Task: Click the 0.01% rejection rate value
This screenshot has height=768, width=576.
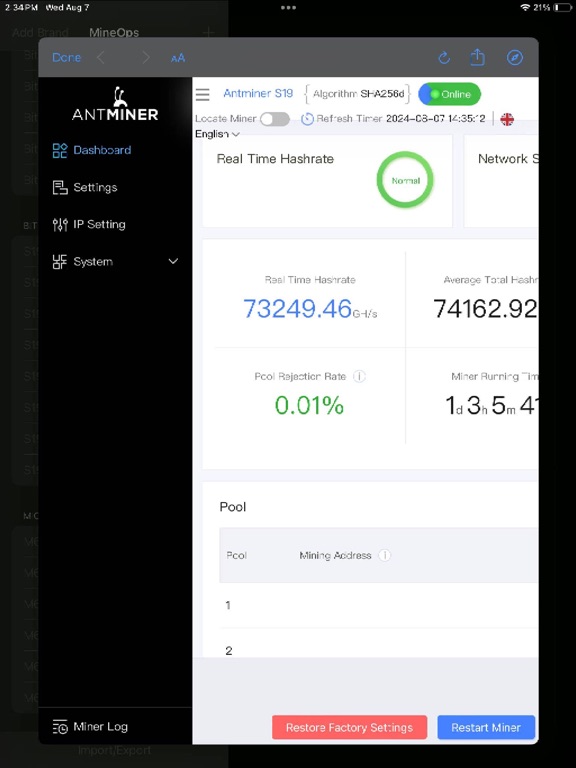Action: point(309,405)
